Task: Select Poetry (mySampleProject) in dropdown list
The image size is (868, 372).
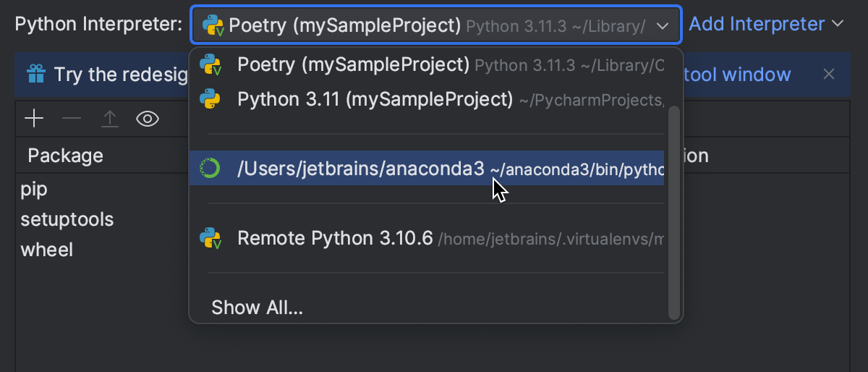Action: click(x=353, y=64)
